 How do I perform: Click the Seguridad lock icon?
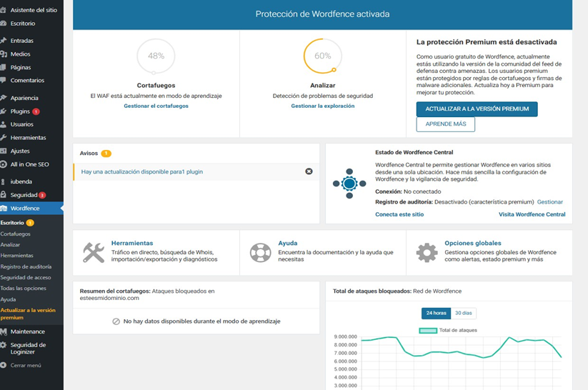pos(4,194)
